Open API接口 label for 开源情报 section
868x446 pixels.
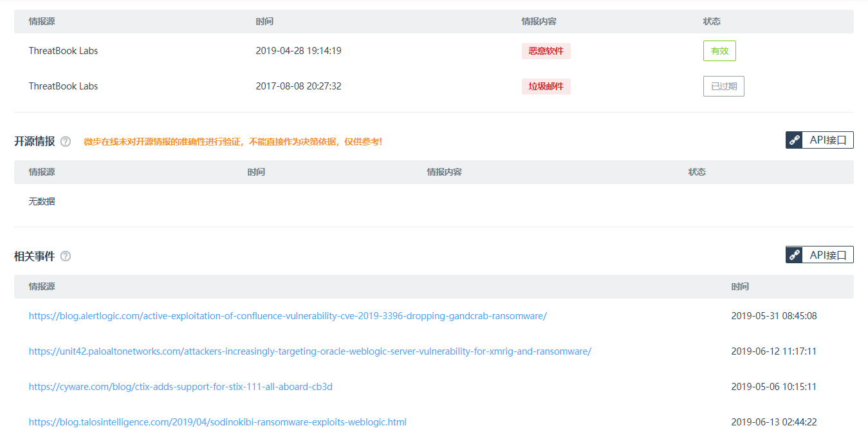[827, 140]
